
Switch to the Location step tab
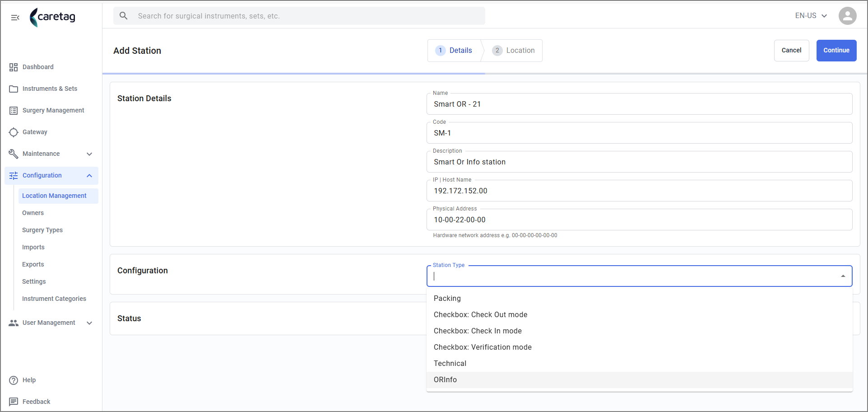[x=513, y=51]
